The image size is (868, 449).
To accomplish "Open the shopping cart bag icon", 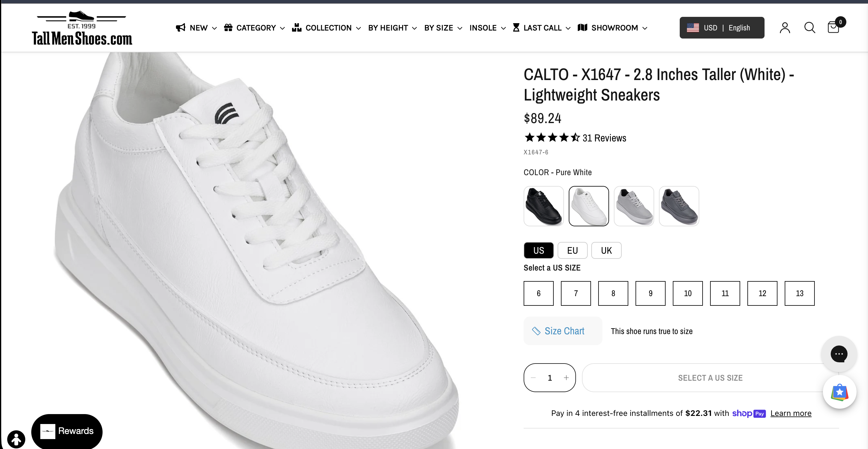I will click(x=833, y=28).
